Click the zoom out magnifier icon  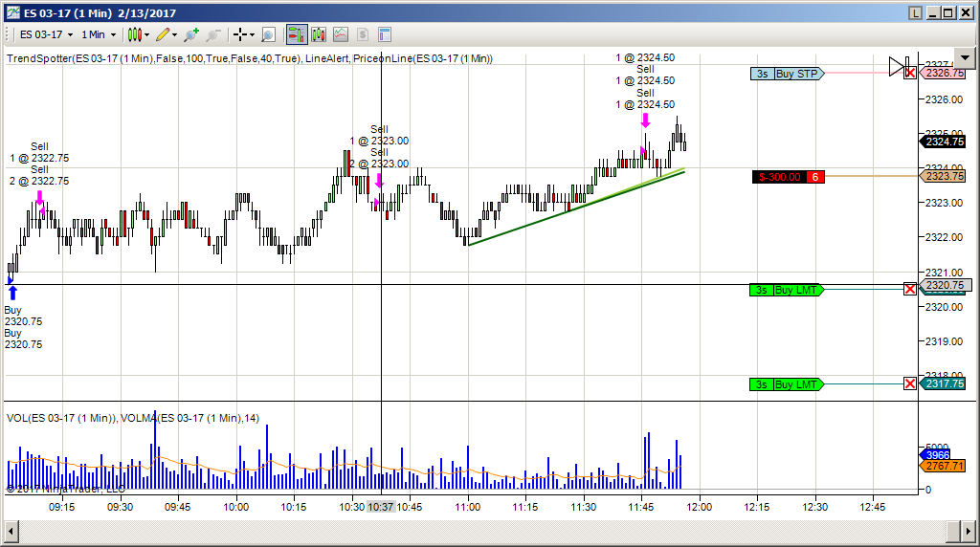(213, 35)
